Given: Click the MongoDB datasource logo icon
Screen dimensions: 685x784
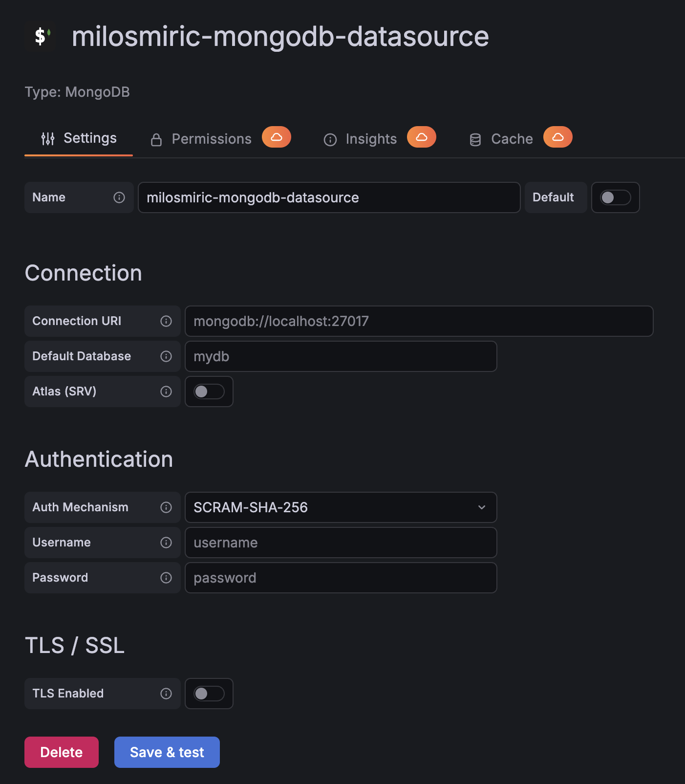Looking at the screenshot, I should [42, 36].
